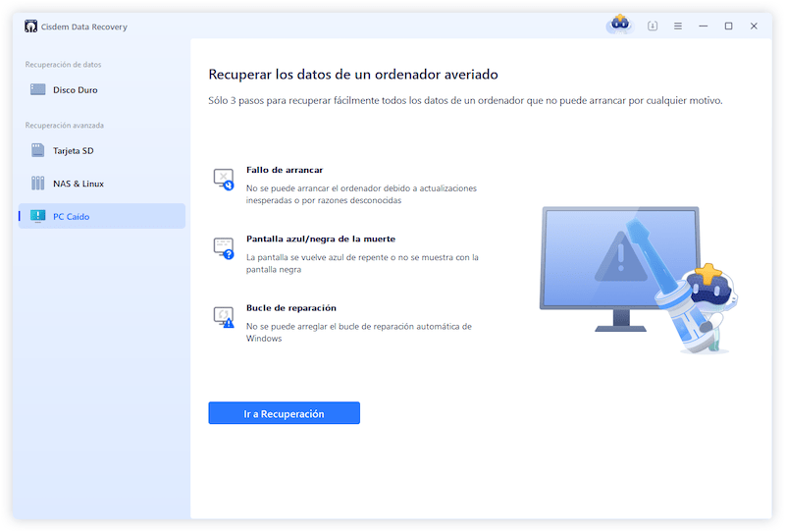This screenshot has height=532, width=785.
Task: Click the blue screen question-mark monitor icon
Action: pos(224,247)
